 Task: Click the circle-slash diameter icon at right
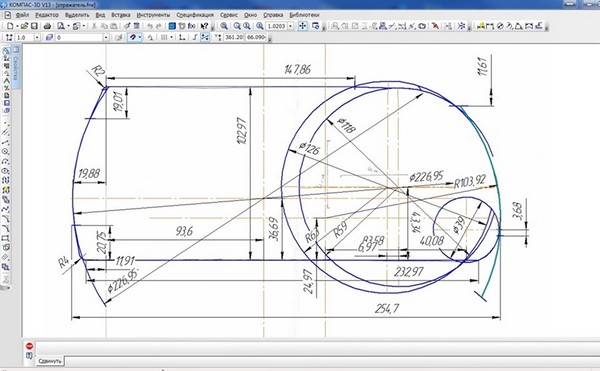coord(500,26)
